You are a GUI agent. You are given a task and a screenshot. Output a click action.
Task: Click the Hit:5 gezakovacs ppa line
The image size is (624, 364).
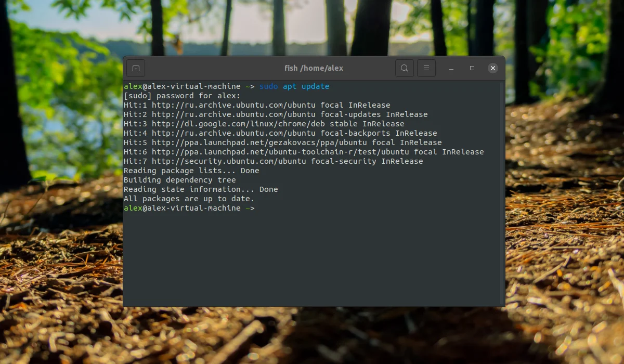[282, 142]
